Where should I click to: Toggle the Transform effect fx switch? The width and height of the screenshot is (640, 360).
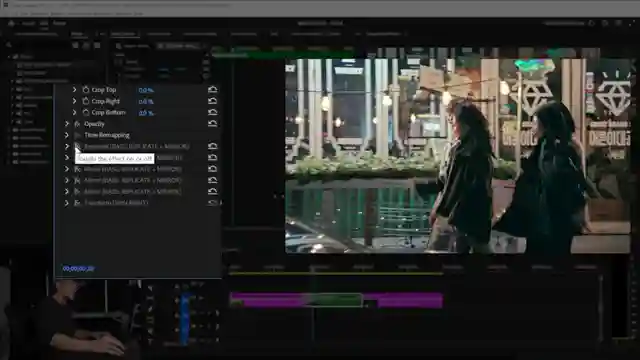point(77,202)
